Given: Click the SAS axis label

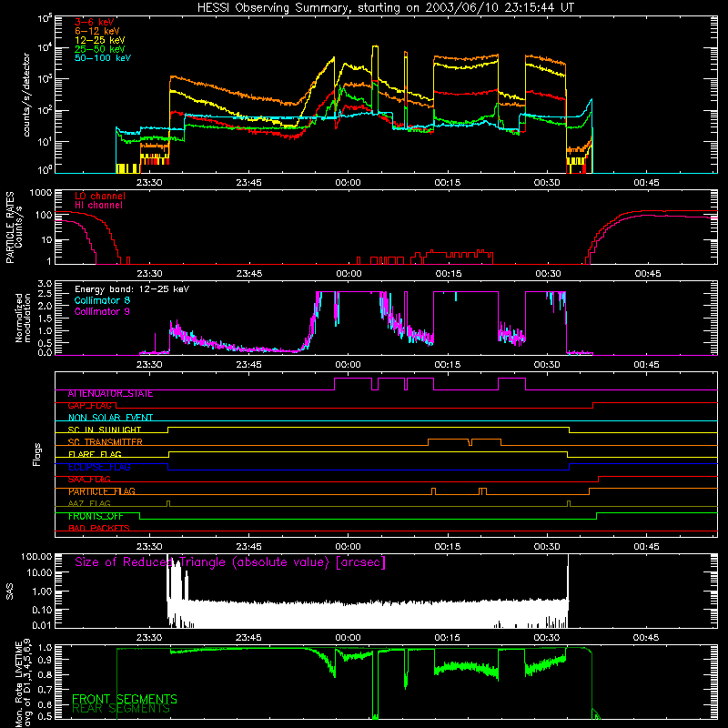Looking at the screenshot, I should 10,592.
